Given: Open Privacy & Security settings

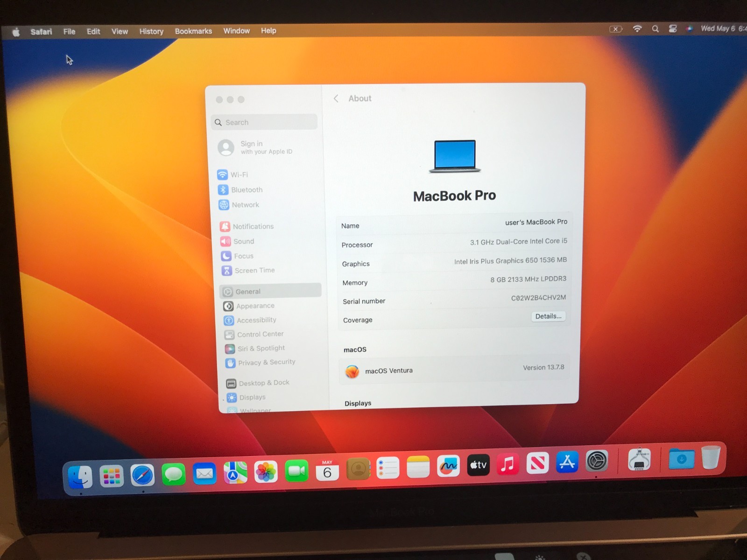Looking at the screenshot, I should [x=261, y=362].
